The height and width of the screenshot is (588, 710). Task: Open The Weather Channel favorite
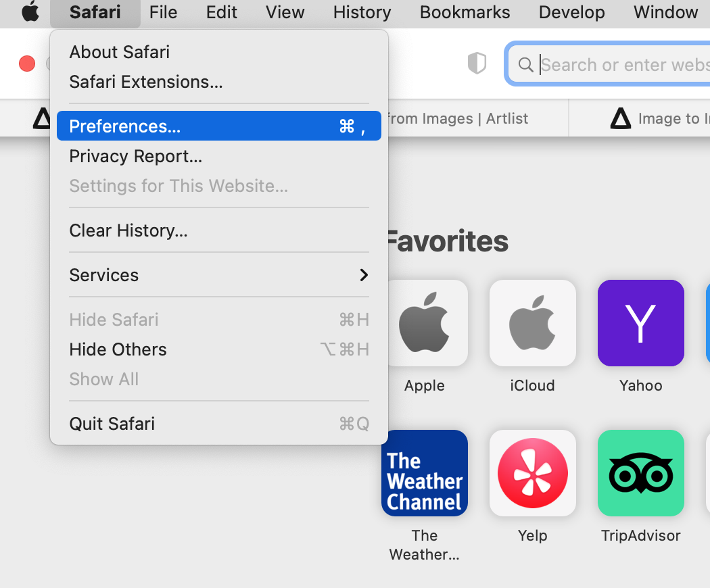tap(424, 472)
